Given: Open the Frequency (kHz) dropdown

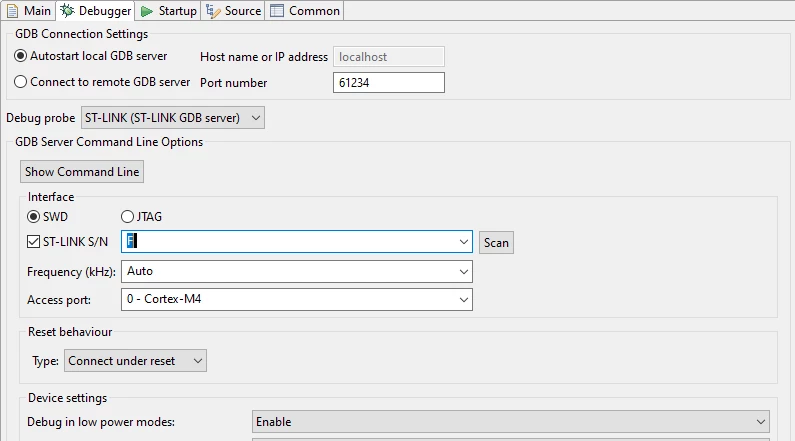Looking at the screenshot, I should (297, 272).
